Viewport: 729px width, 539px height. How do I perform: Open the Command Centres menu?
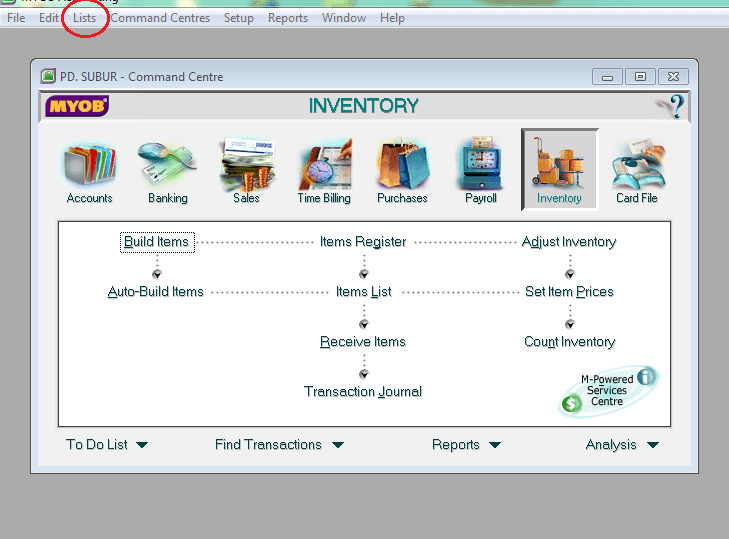(160, 18)
